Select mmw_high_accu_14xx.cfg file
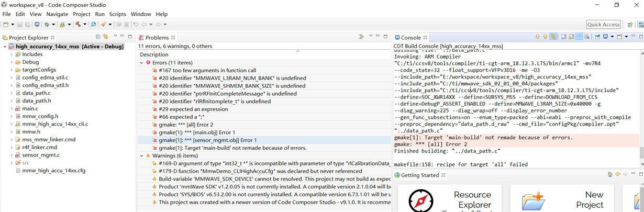The image size is (644, 212). (53, 171)
